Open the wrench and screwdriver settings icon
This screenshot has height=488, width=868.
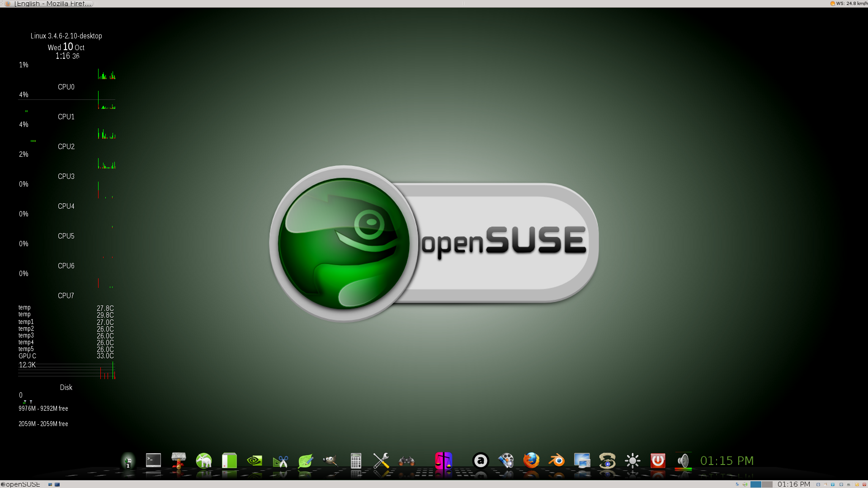(381, 460)
